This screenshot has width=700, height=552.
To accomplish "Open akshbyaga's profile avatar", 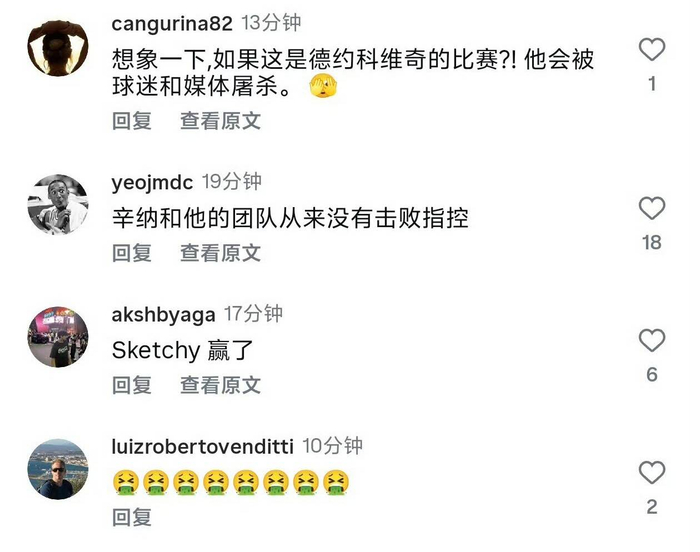I will pyautogui.click(x=58, y=337).
